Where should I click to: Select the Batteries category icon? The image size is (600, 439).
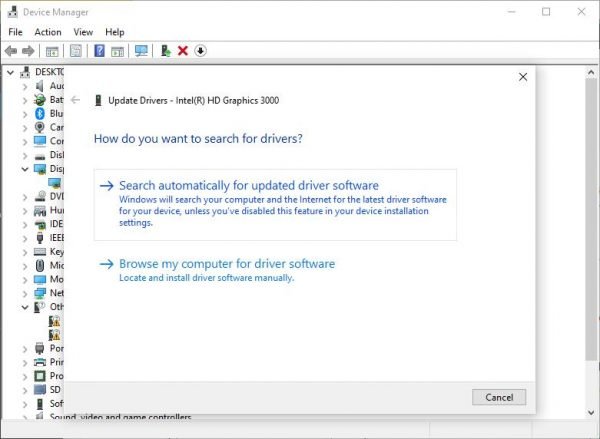[40, 100]
